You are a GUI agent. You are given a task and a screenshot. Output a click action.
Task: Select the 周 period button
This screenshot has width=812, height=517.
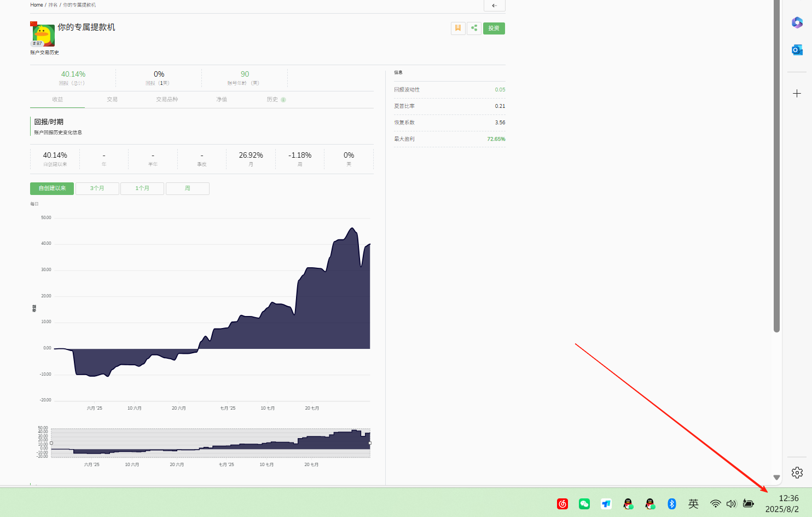pyautogui.click(x=188, y=188)
